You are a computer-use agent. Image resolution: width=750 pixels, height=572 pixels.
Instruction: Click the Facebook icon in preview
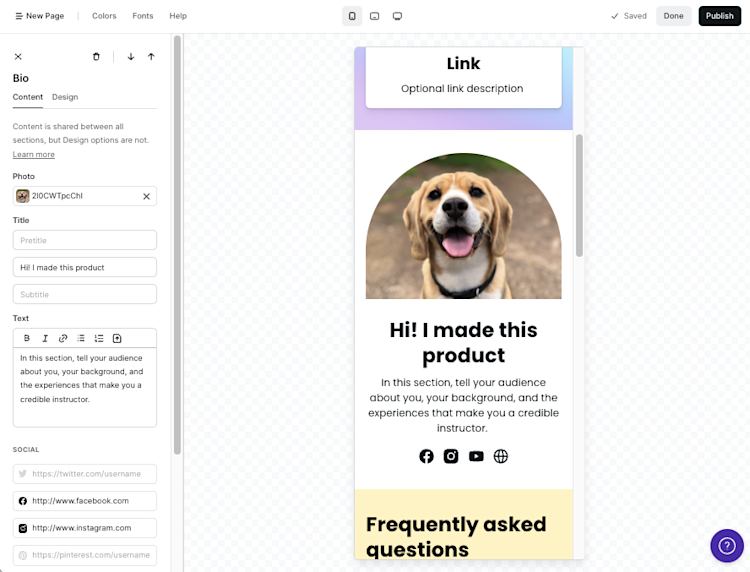426,456
